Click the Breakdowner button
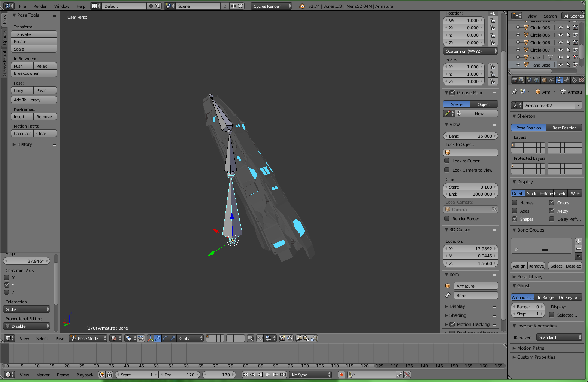The image size is (588, 382). 34,73
